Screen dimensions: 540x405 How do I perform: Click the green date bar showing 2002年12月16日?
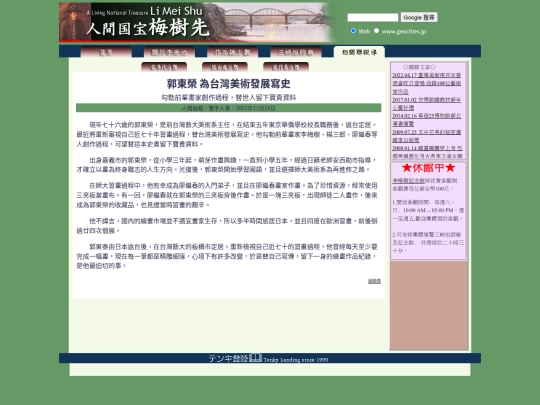(229, 108)
